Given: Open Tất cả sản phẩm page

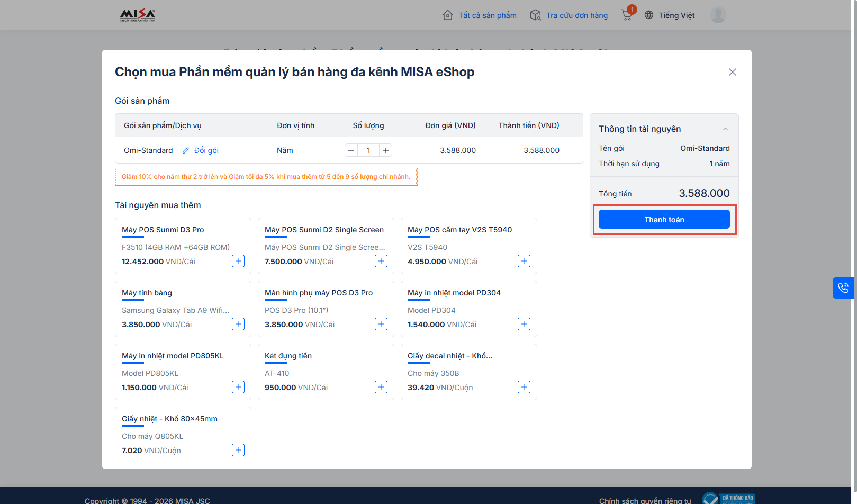Looking at the screenshot, I should pyautogui.click(x=488, y=15).
